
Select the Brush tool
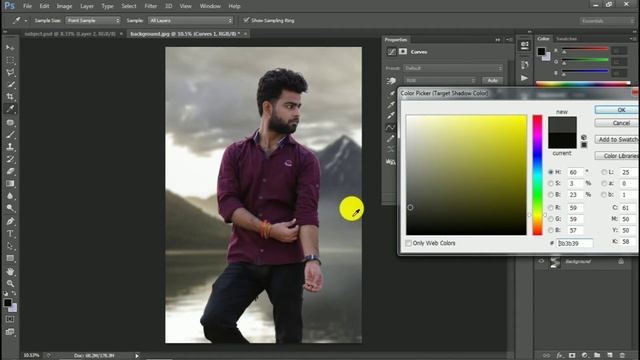10,135
